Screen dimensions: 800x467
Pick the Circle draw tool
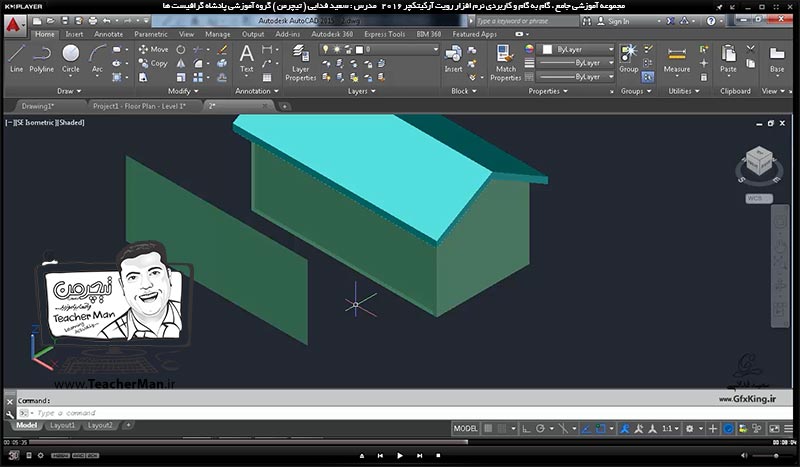70,59
